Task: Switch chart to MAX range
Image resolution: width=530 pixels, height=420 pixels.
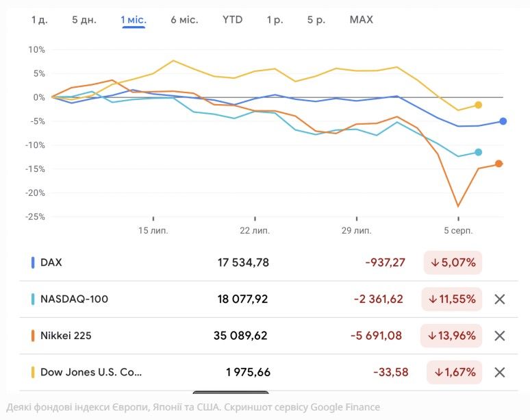Action: (361, 20)
